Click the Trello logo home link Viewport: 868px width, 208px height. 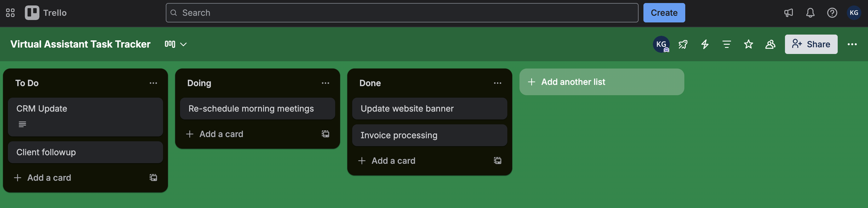point(46,13)
